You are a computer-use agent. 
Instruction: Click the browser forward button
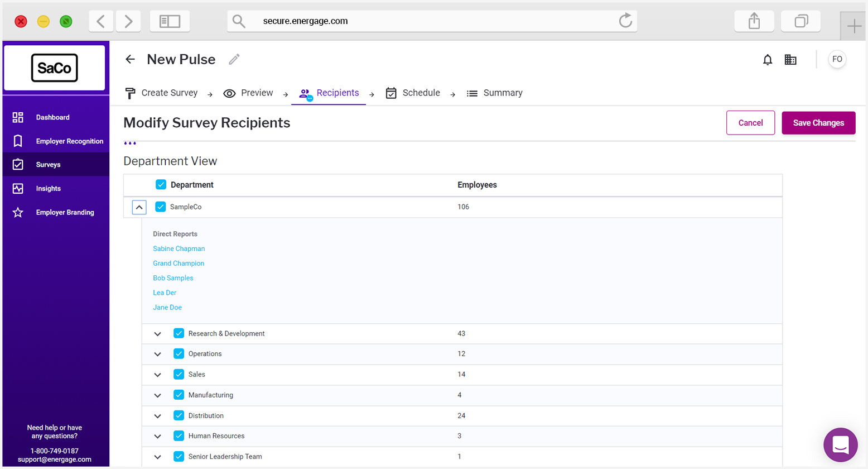(x=128, y=21)
